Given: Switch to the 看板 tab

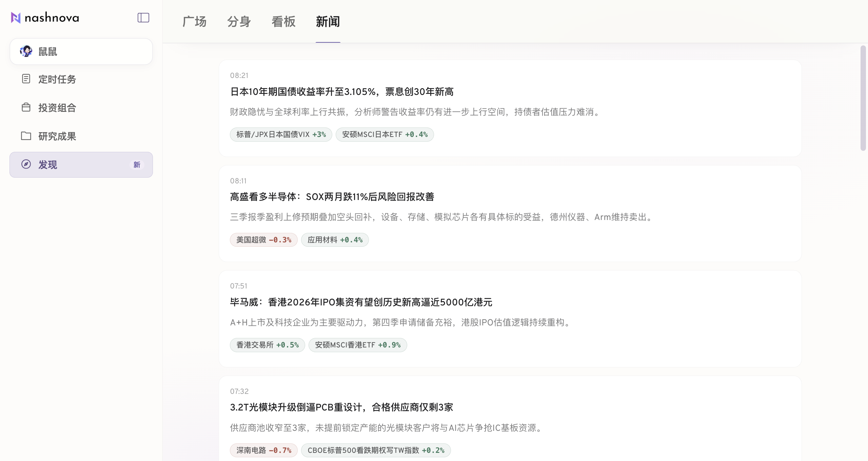Looking at the screenshot, I should pos(283,21).
